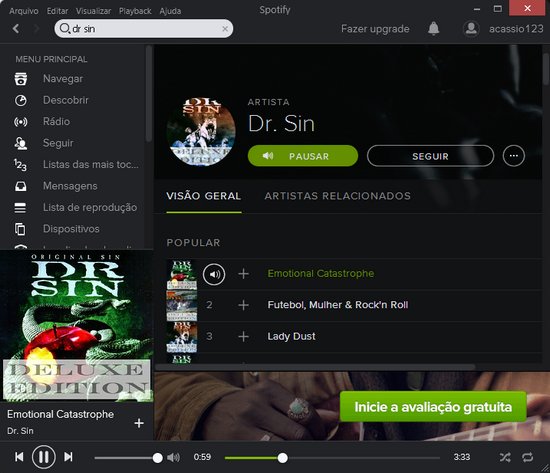Open Navegar in the main menu
This screenshot has height=473, width=550.
[63, 79]
